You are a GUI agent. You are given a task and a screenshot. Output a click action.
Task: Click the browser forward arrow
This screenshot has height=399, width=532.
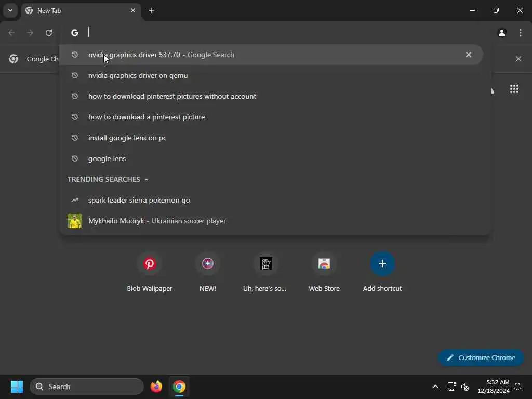pos(30,33)
